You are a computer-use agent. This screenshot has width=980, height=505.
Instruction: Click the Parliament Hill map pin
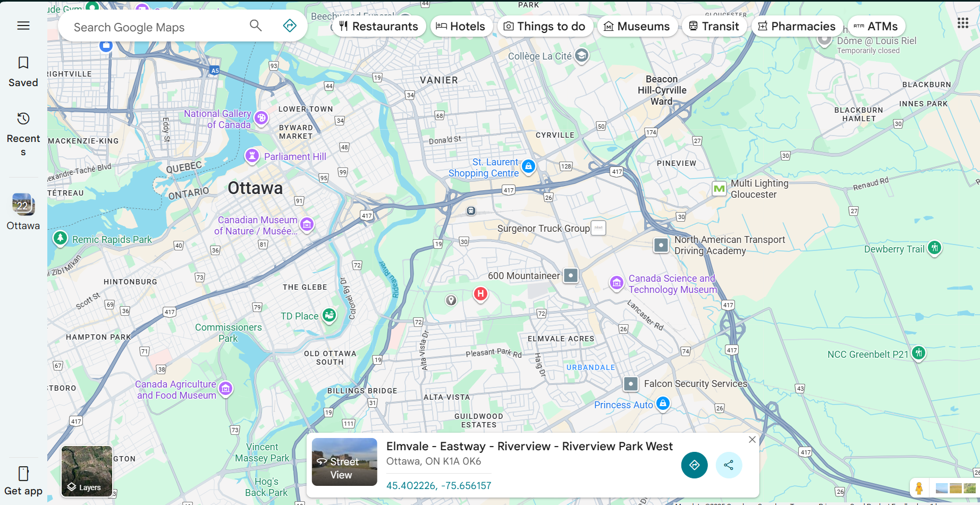pos(252,156)
